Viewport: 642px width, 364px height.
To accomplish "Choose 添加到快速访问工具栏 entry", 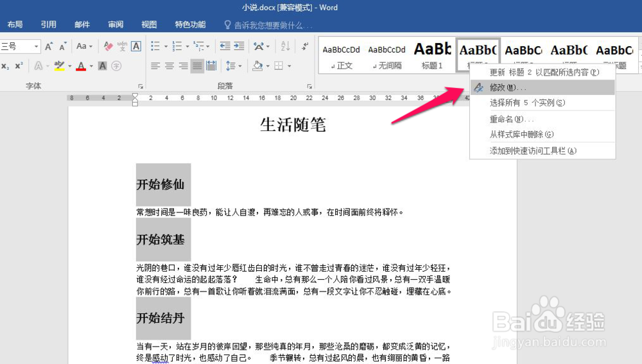I will [x=542, y=151].
